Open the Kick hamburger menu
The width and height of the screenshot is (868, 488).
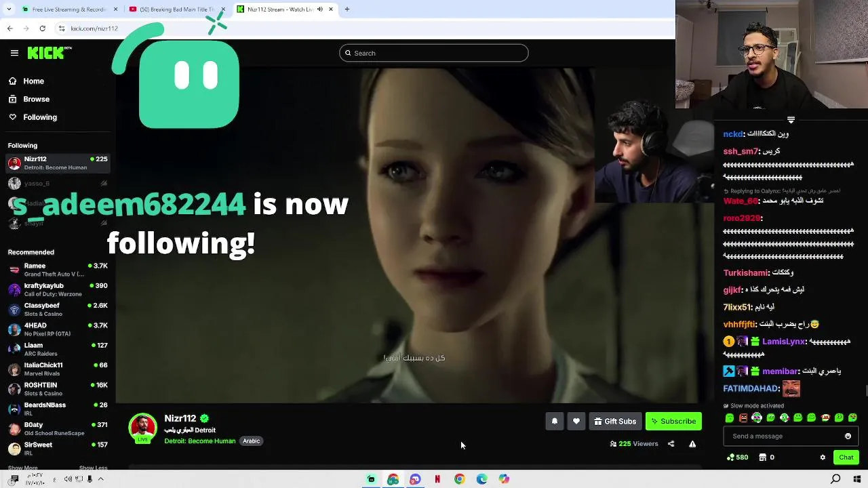(14, 53)
